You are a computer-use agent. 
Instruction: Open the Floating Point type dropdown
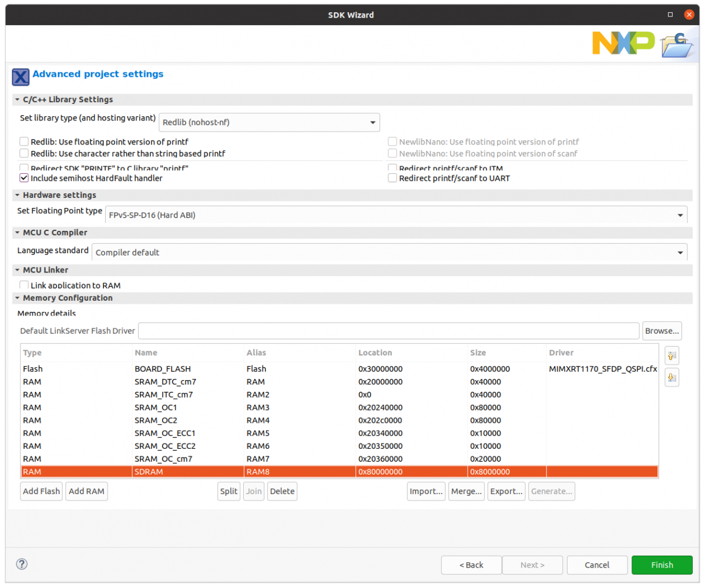click(395, 215)
